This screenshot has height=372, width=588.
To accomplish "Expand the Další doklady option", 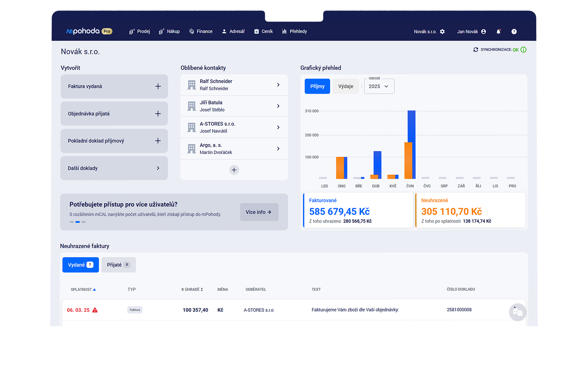I will pyautogui.click(x=114, y=168).
